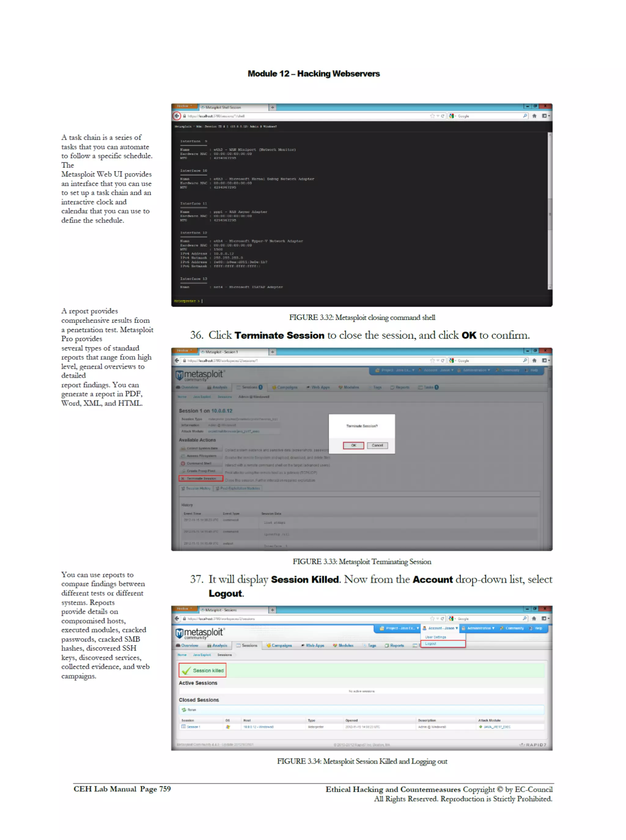Screen dimensions: 626x840
Task: Click back arrow in Session 1 window browser
Action: (x=177, y=361)
